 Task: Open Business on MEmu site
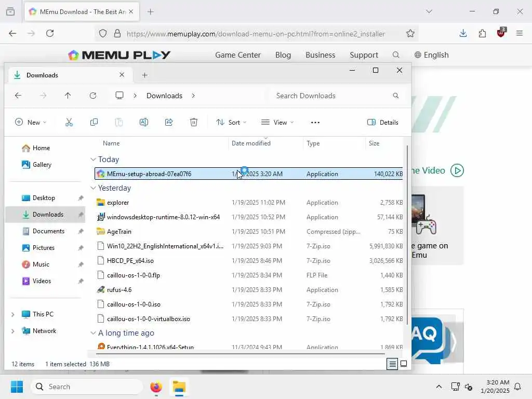pos(320,55)
